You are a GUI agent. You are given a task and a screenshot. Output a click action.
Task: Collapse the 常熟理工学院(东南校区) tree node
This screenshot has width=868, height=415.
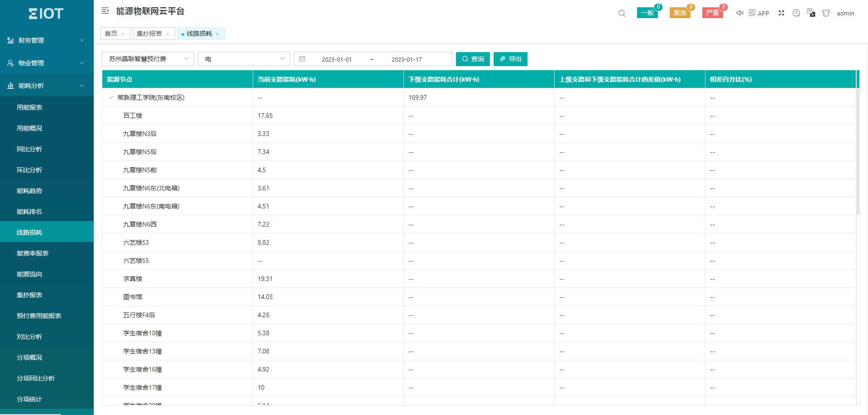tap(111, 97)
